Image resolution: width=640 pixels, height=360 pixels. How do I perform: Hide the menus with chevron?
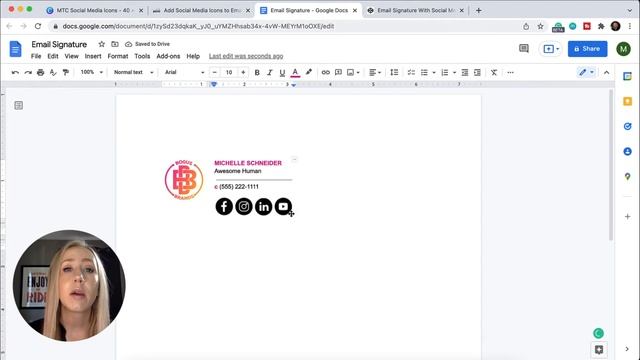click(607, 73)
